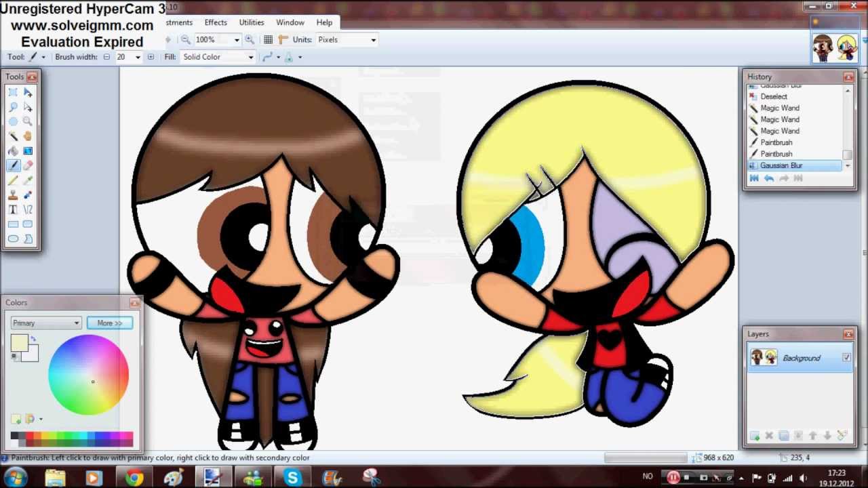Screen dimensions: 868x488
Task: Open the Windows Start button
Action: point(14,477)
